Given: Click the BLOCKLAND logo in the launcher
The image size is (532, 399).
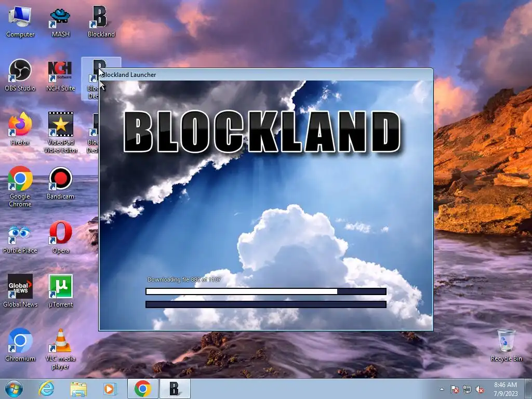Looking at the screenshot, I should coord(262,132).
